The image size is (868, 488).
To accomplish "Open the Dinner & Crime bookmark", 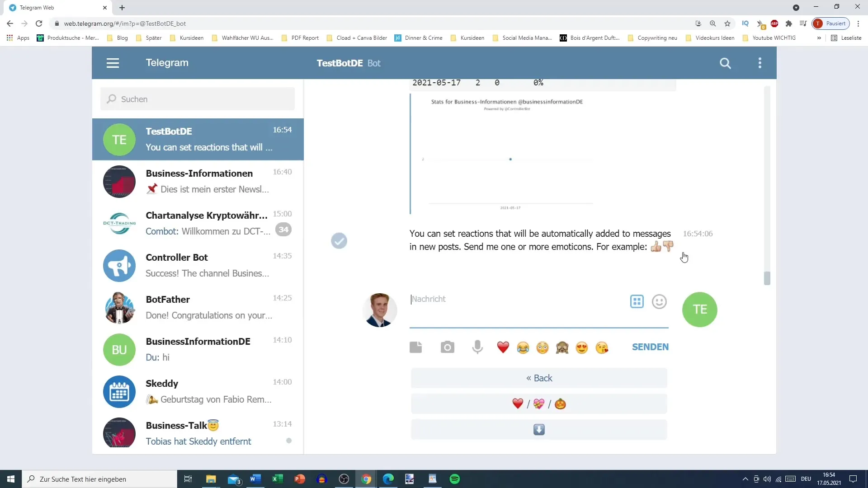I will (x=419, y=38).
